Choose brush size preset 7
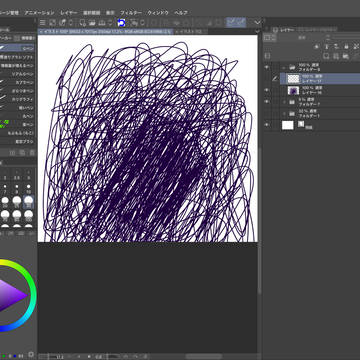360x360 pixels. [5, 189]
